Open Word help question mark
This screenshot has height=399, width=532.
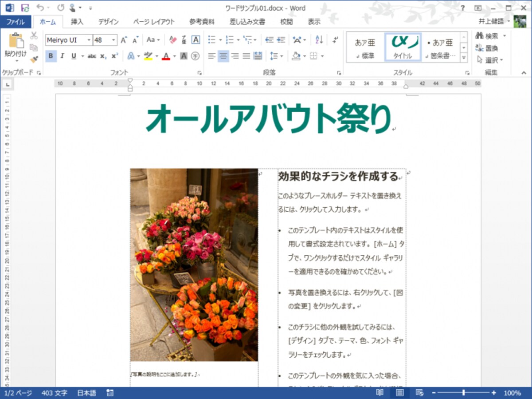(x=463, y=8)
